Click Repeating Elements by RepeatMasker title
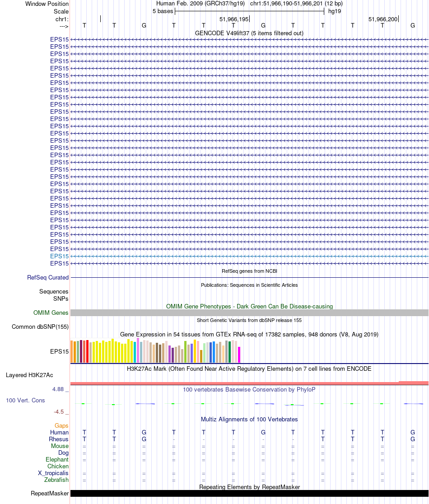Image resolution: width=429 pixels, height=504 pixels. pos(249,487)
